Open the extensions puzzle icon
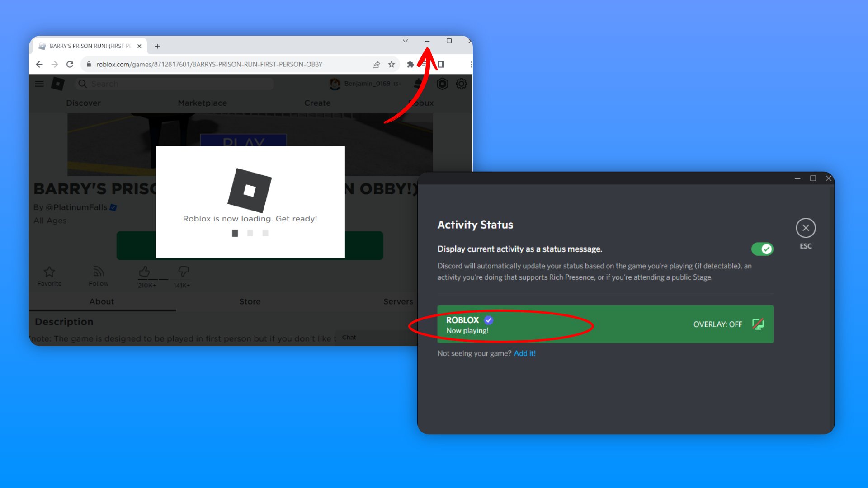This screenshot has height=488, width=868. pos(410,64)
